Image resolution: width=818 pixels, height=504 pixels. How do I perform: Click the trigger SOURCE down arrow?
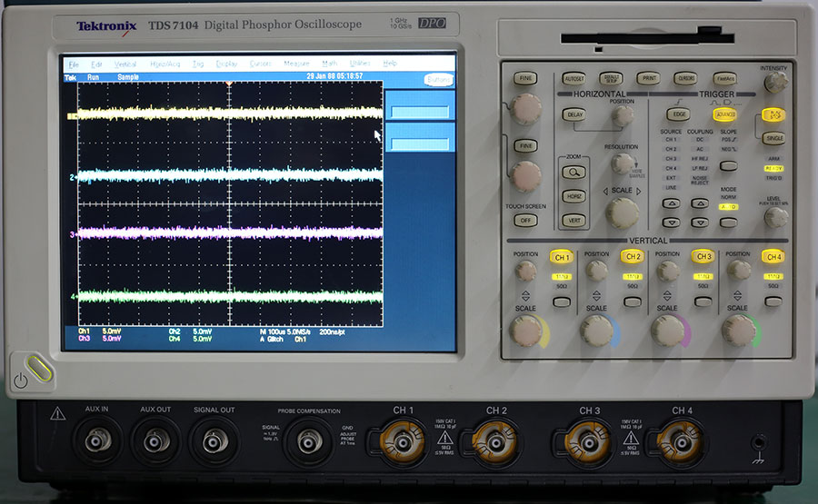point(671,222)
